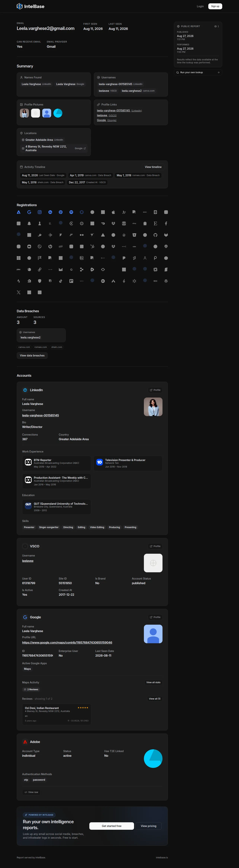Viewport: 239px width, 868px height.
Task: Select the woman photo in Profile Pictures
Action: 24,113
